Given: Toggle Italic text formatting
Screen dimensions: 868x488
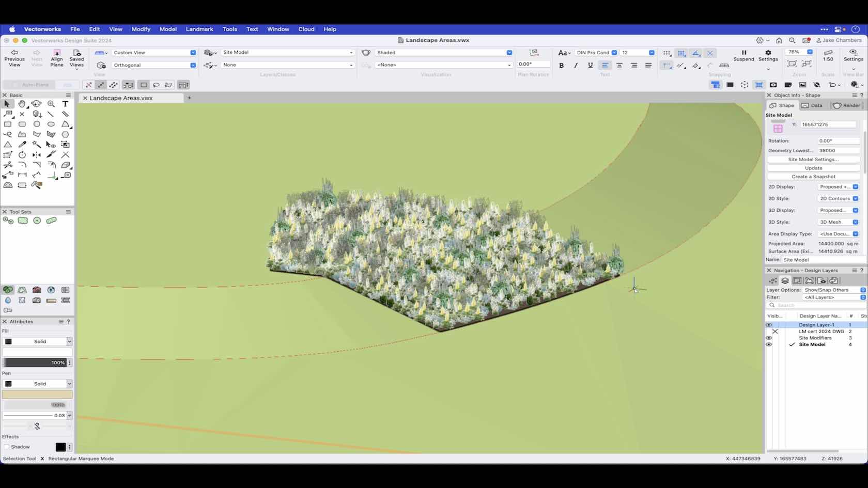Looking at the screenshot, I should tap(576, 66).
